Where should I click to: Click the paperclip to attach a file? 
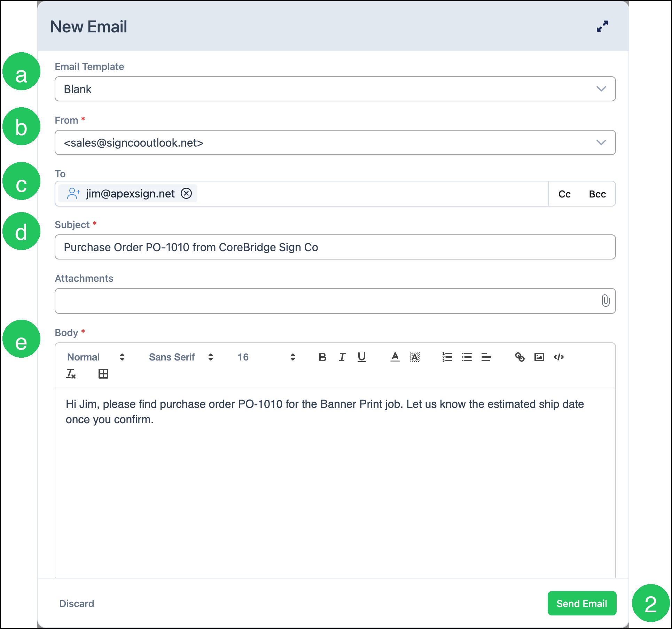click(605, 301)
